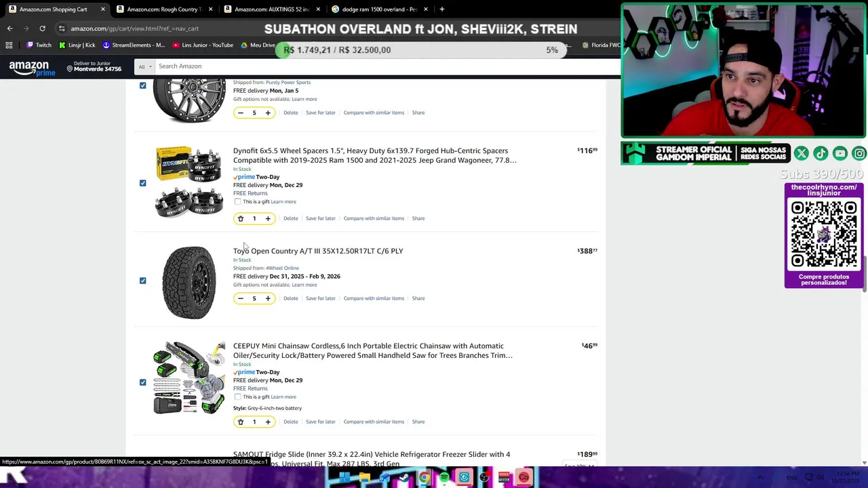Viewport: 868px width, 488px height.
Task: Click the X social icon in stream overlay
Action: pyautogui.click(x=801, y=154)
